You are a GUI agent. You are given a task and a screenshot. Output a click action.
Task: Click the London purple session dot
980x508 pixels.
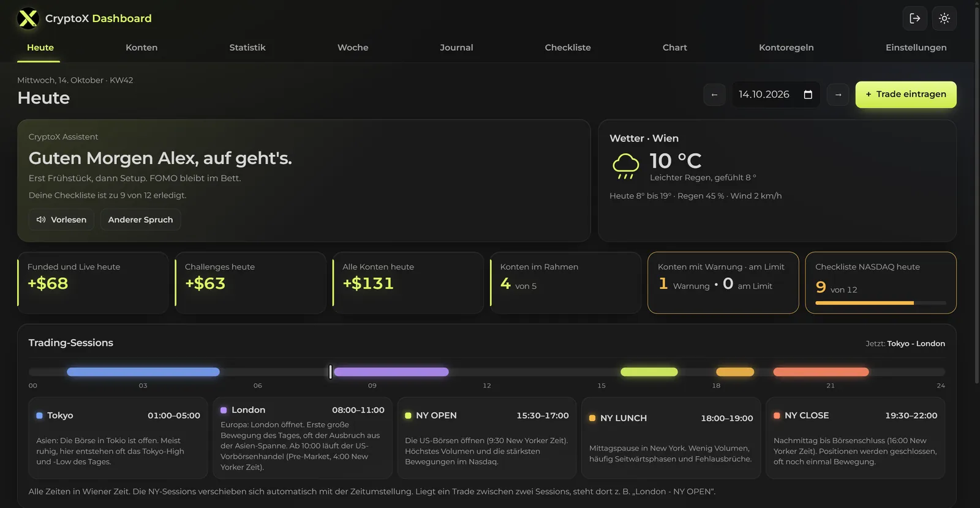point(224,410)
